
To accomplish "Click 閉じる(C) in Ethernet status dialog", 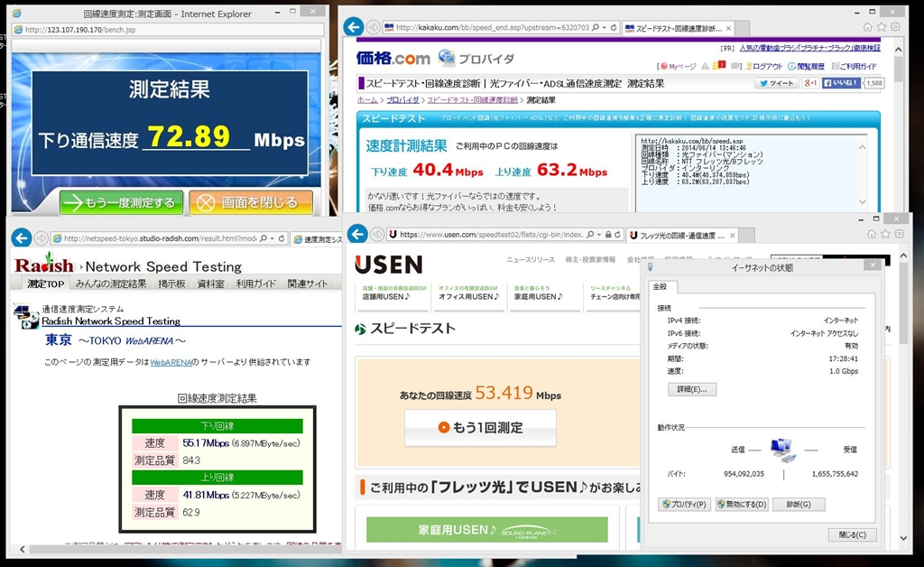I will (x=852, y=534).
